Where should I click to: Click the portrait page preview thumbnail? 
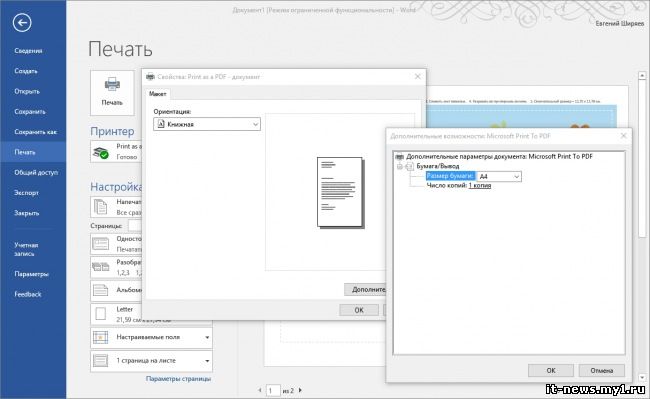[340, 192]
